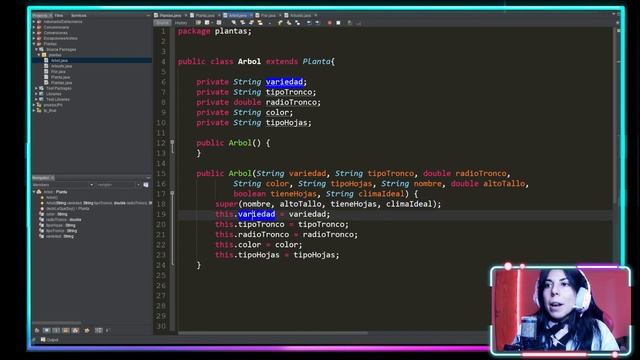This screenshot has width=640, height=360.
Task: Click the navigate Forward editor icon
Action: click(219, 23)
